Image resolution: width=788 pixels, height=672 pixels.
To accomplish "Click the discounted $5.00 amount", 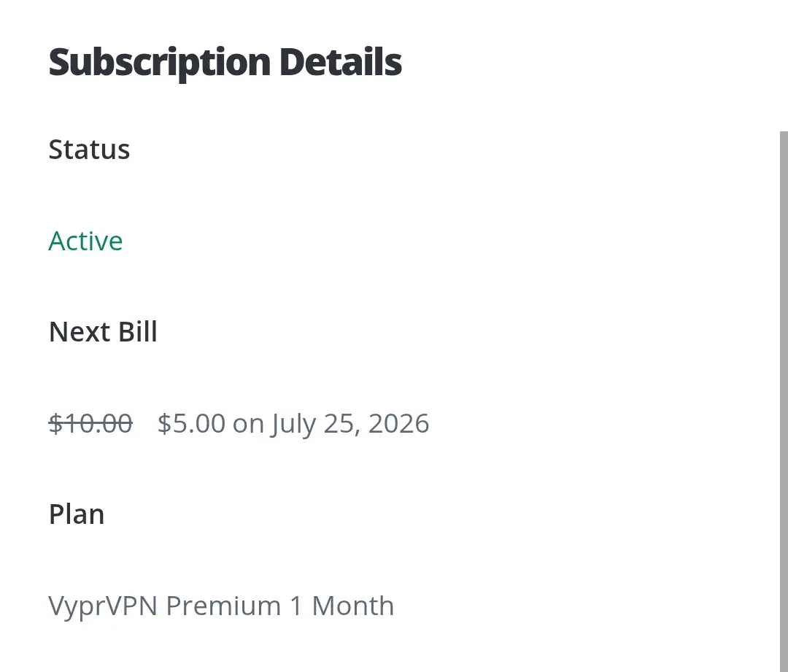I will [x=191, y=423].
